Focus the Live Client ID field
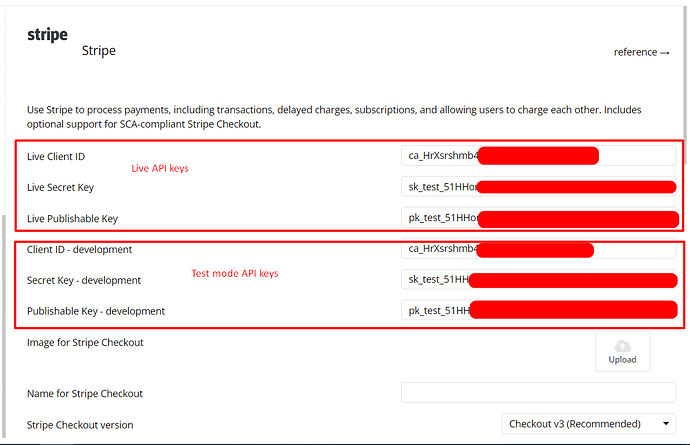Screen dimensions: 690x445 click(538, 156)
